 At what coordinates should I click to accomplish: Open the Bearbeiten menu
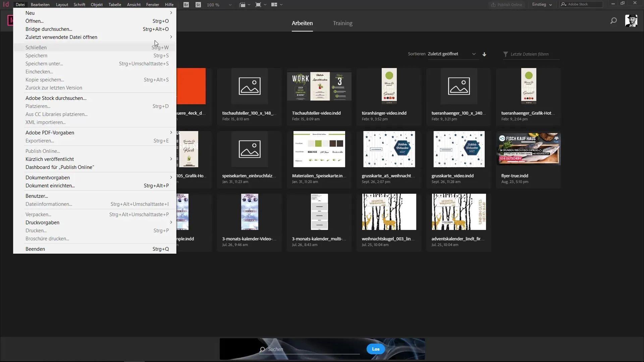coord(40,5)
